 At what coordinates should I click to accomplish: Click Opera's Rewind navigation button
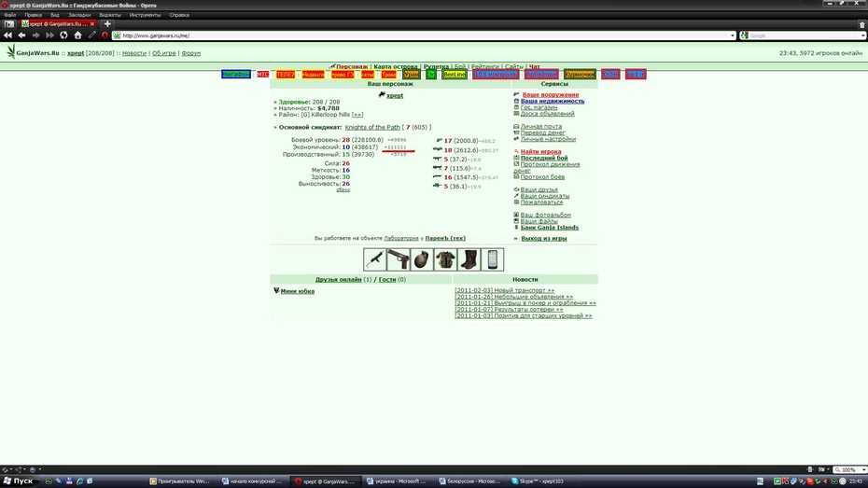tap(7, 35)
